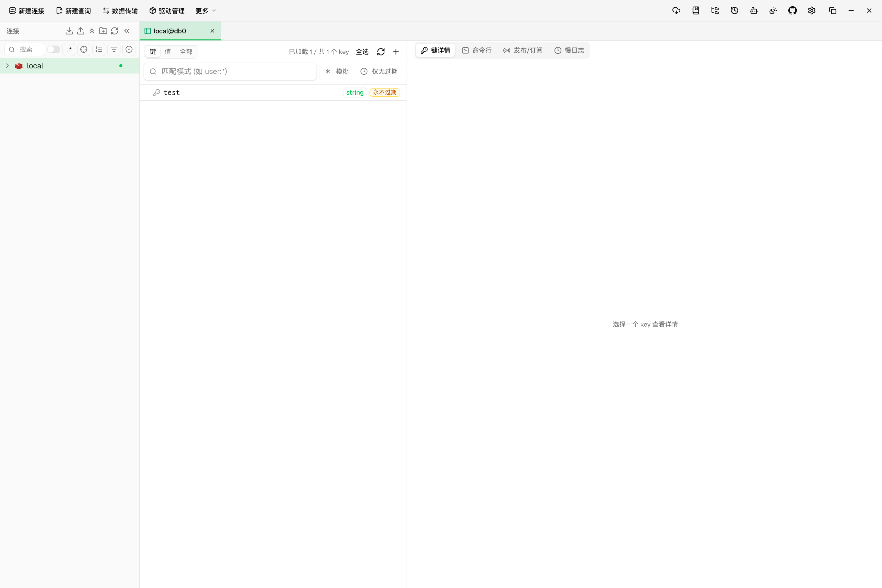Screen dimensions: 882x588
Task: Switch to the 慢日志 (slow log) tab
Action: point(569,50)
